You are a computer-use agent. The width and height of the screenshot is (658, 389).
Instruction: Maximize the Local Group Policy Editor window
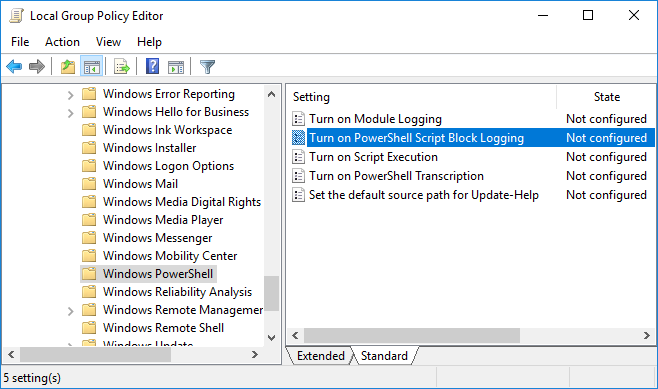coord(588,16)
